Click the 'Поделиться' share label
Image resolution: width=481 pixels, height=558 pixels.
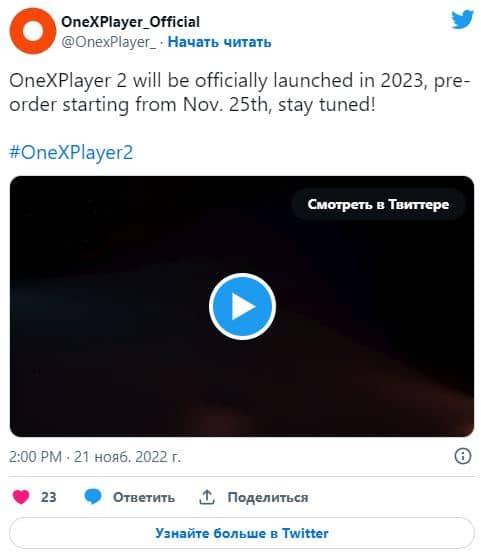tap(268, 497)
